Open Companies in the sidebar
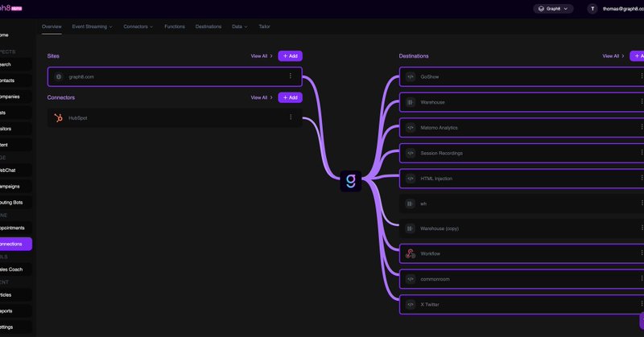The image size is (644, 337). tap(15, 97)
